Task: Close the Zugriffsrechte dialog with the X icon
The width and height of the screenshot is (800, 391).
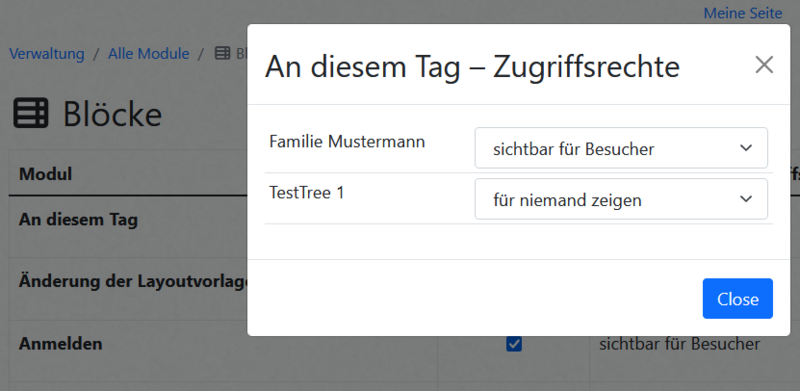Action: point(764,65)
